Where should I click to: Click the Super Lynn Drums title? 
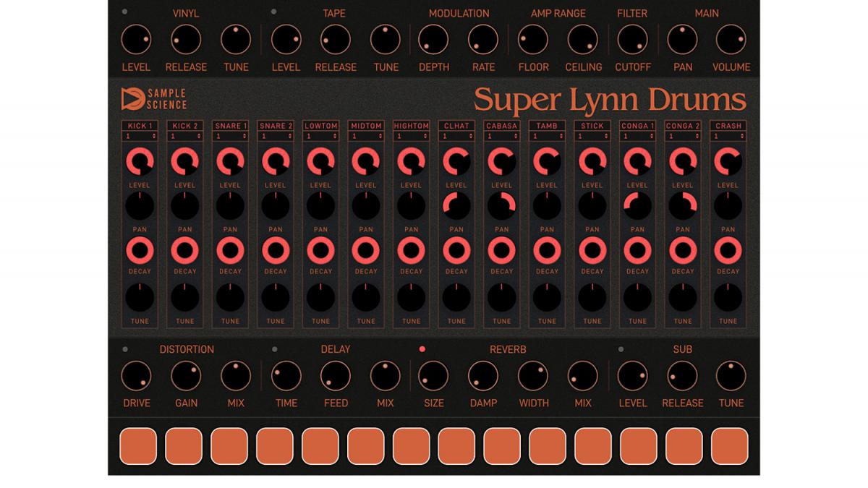point(610,100)
